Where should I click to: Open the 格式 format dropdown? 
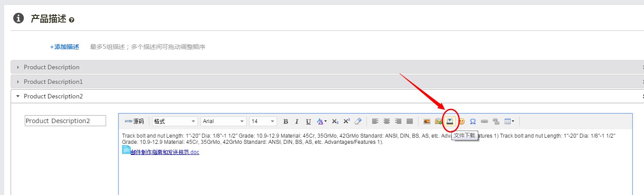pyautogui.click(x=175, y=121)
